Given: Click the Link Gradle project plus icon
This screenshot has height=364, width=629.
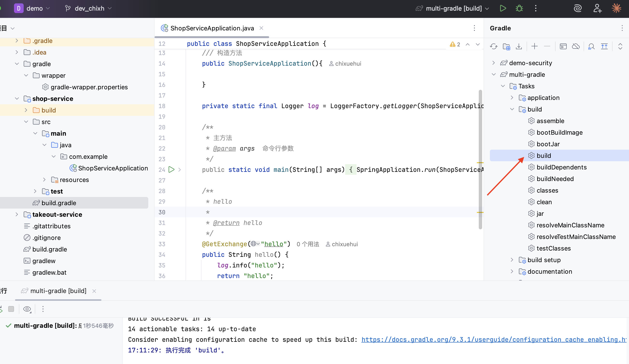Looking at the screenshot, I should click(534, 46).
